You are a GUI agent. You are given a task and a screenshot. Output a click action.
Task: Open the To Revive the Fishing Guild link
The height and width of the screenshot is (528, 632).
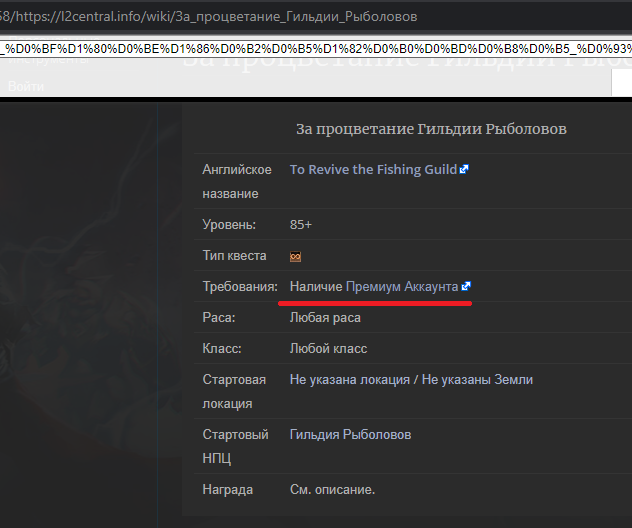tap(373, 170)
